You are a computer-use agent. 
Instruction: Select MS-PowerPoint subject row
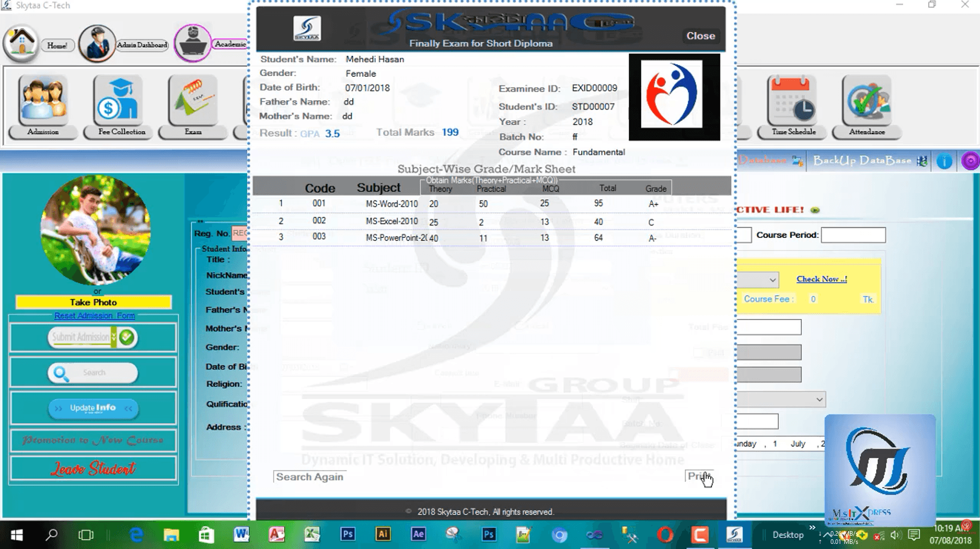(492, 238)
